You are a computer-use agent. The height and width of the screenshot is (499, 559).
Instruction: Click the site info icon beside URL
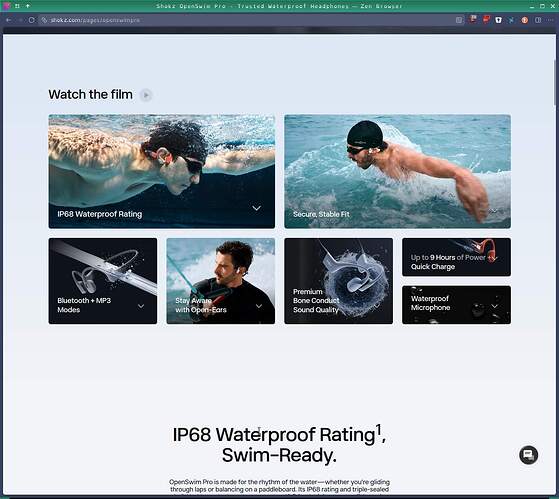click(44, 20)
